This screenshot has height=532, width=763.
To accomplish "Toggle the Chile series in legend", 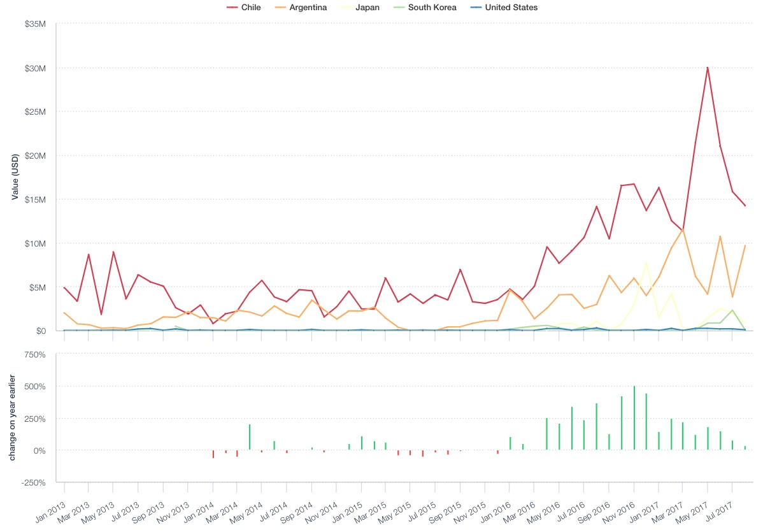I will point(252,8).
